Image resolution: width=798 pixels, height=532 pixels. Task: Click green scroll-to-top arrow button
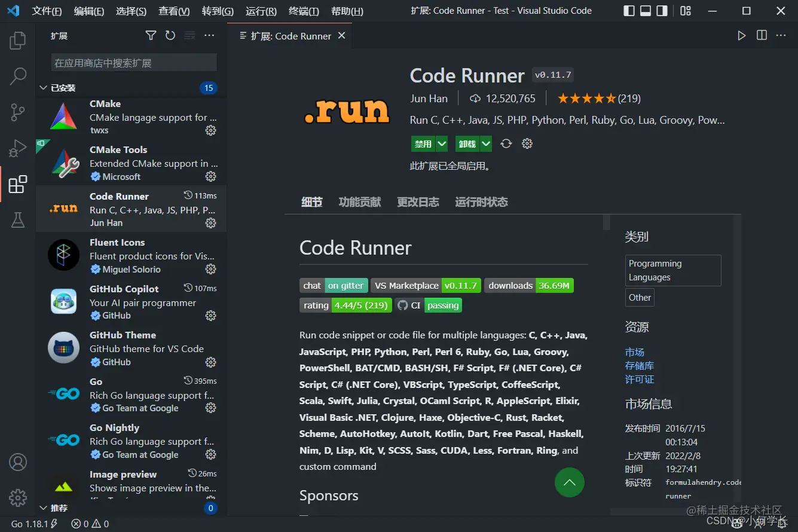tap(569, 482)
